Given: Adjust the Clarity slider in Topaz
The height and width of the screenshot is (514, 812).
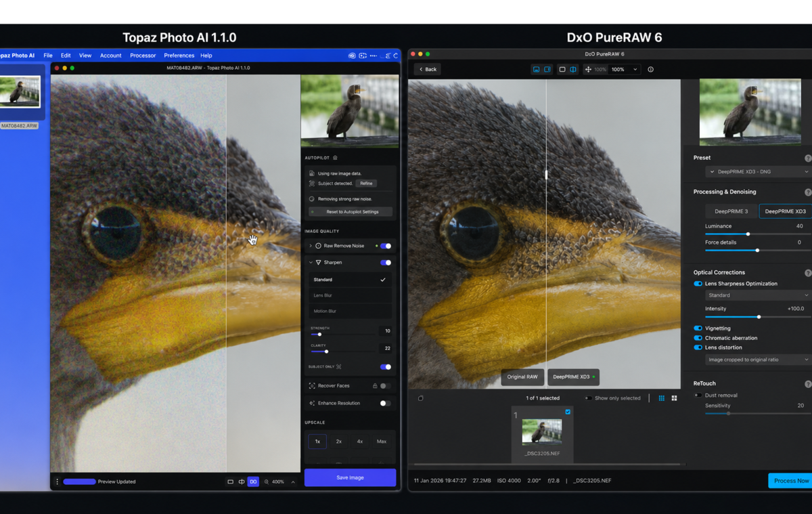Looking at the screenshot, I should coord(326,351).
